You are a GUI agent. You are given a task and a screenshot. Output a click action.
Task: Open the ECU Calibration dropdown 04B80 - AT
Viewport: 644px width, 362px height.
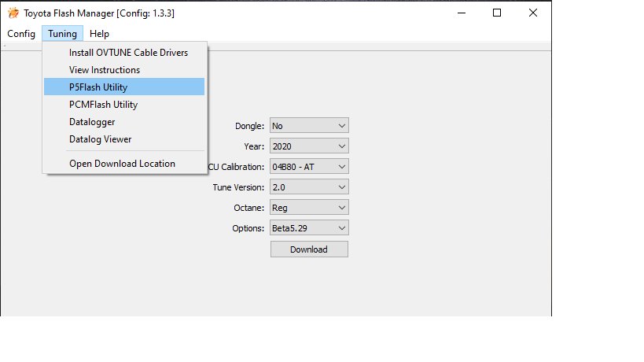pyautogui.click(x=309, y=167)
